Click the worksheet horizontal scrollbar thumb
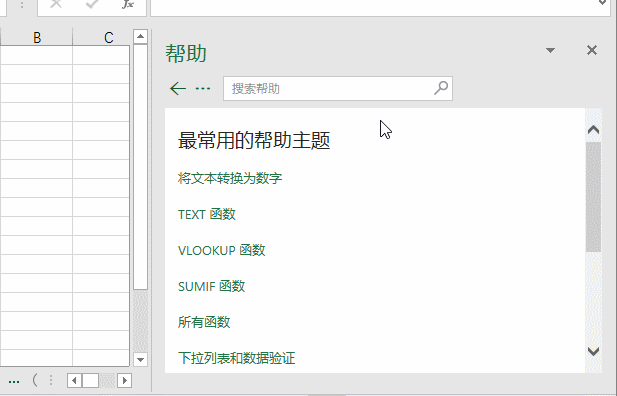This screenshot has height=396, width=617. coord(91,381)
